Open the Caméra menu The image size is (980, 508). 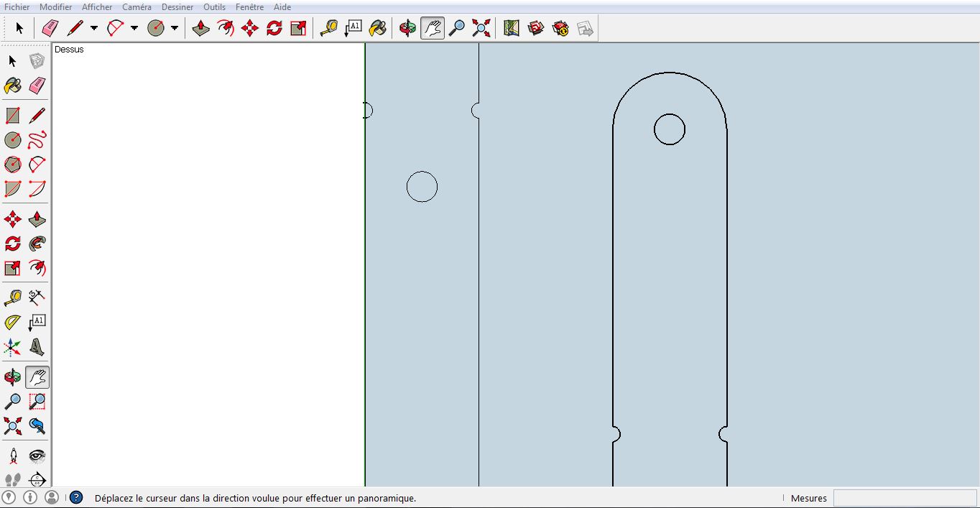pos(137,7)
